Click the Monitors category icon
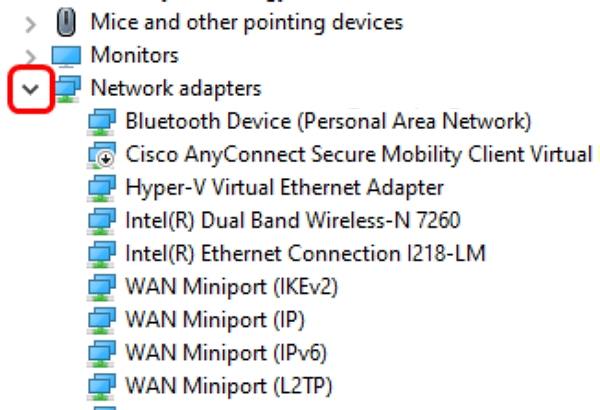 coord(66,55)
